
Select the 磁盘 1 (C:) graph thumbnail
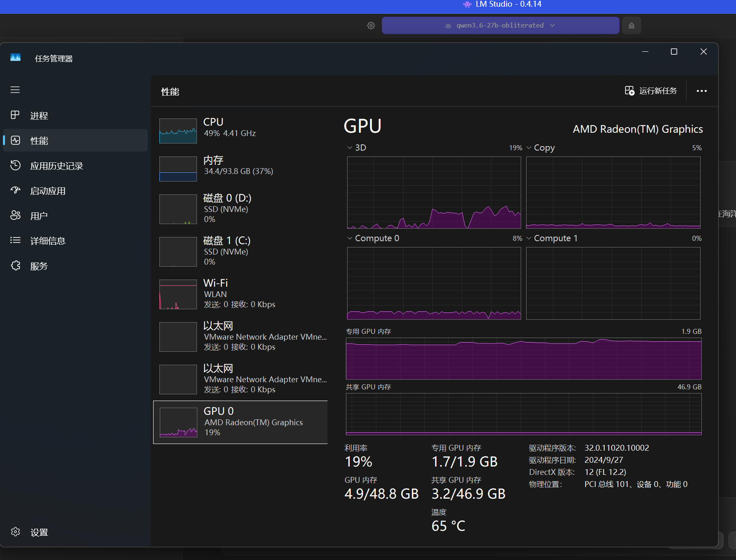[178, 252]
